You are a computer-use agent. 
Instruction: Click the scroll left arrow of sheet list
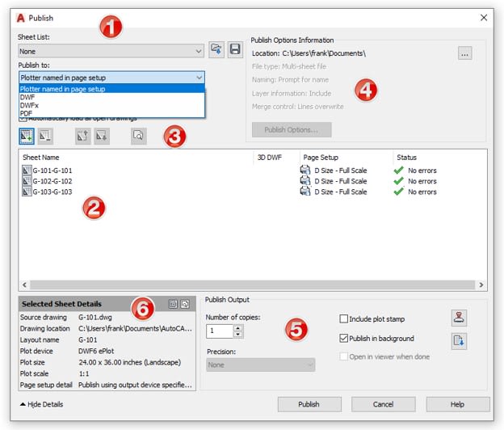click(24, 285)
